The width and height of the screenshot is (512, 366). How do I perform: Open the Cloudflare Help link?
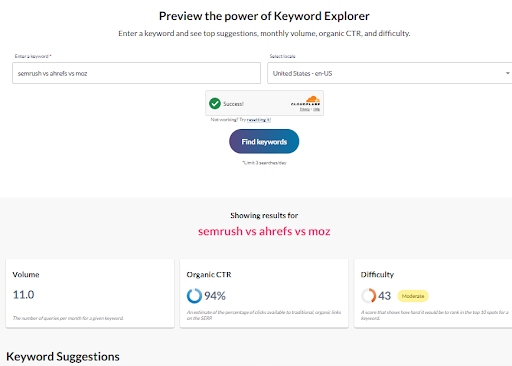tap(316, 109)
